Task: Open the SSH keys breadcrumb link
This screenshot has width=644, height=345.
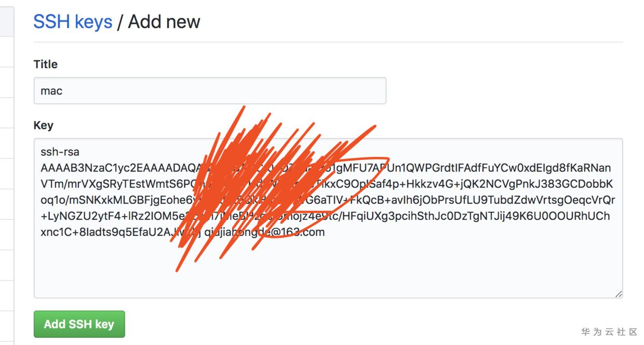Action: pyautogui.click(x=73, y=22)
